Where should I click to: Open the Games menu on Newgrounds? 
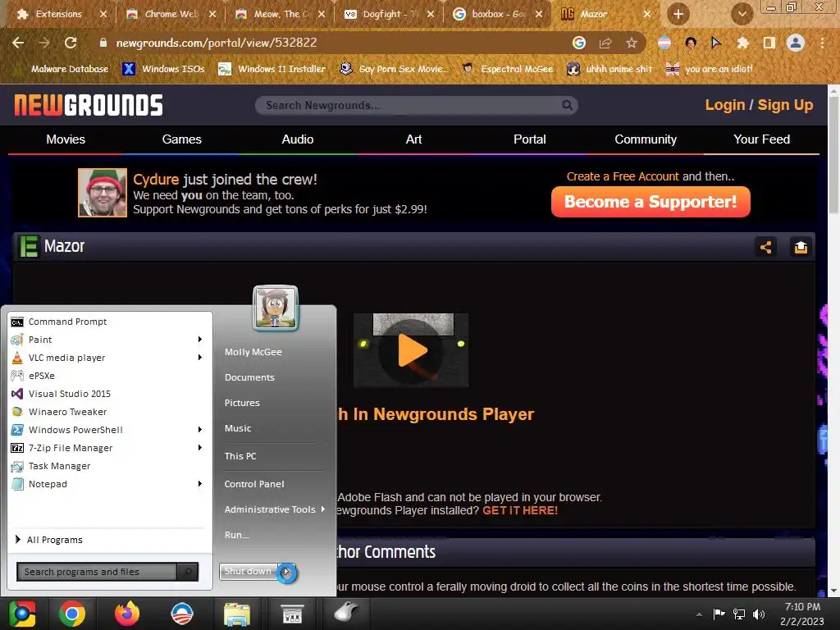pyautogui.click(x=181, y=139)
